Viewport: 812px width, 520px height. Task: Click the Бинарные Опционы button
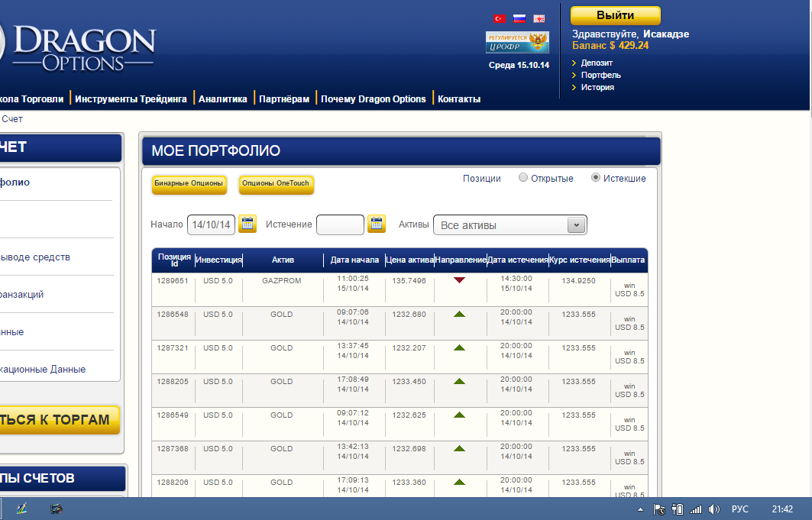[x=189, y=184]
